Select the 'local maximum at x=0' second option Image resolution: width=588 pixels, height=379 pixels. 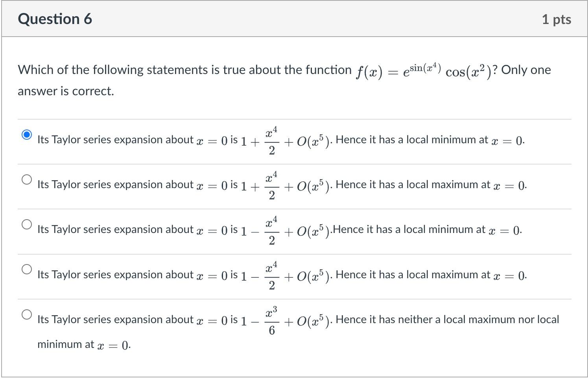click(x=26, y=180)
